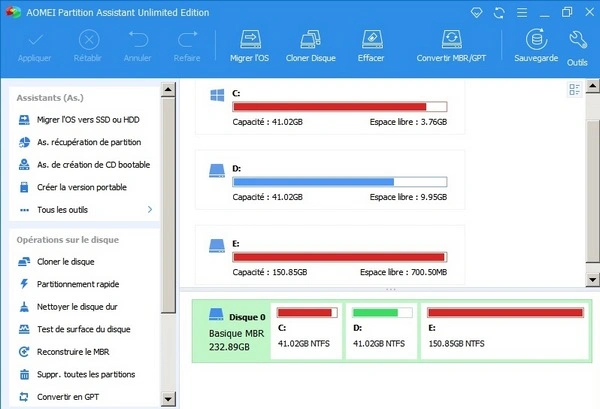Select the Effacer eraser icon
The width and height of the screenshot is (600, 409).
point(371,40)
